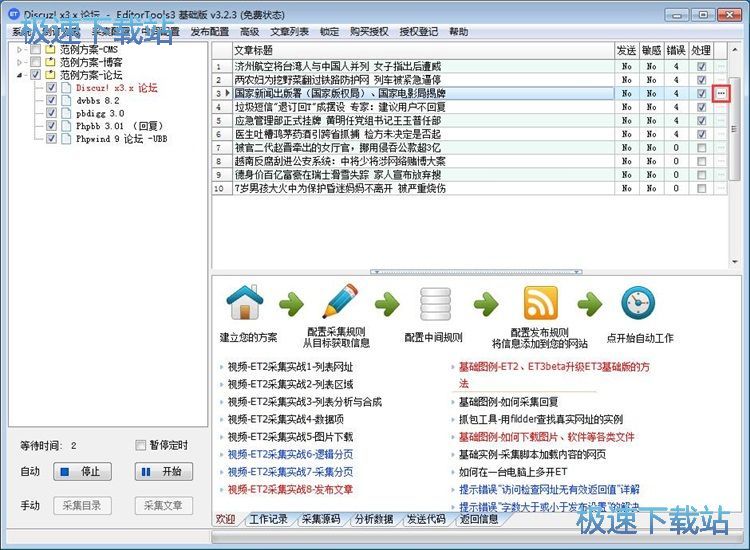
Task: Click the RSS icon for 配置发布规则
Action: 540,303
